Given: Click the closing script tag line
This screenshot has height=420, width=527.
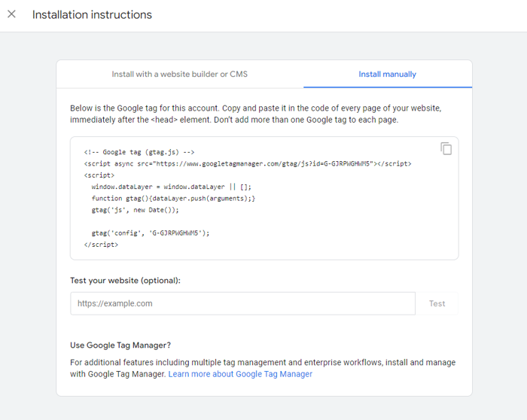Looking at the screenshot, I should (x=101, y=244).
